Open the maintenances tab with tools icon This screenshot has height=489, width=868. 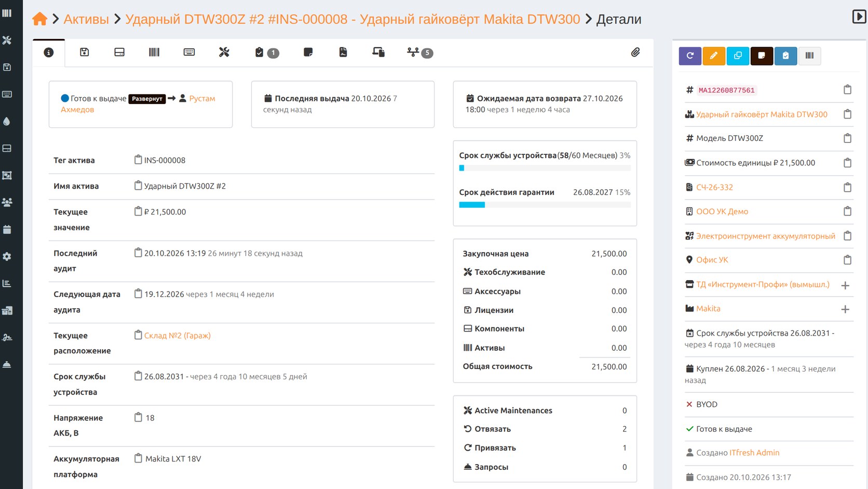pos(224,52)
